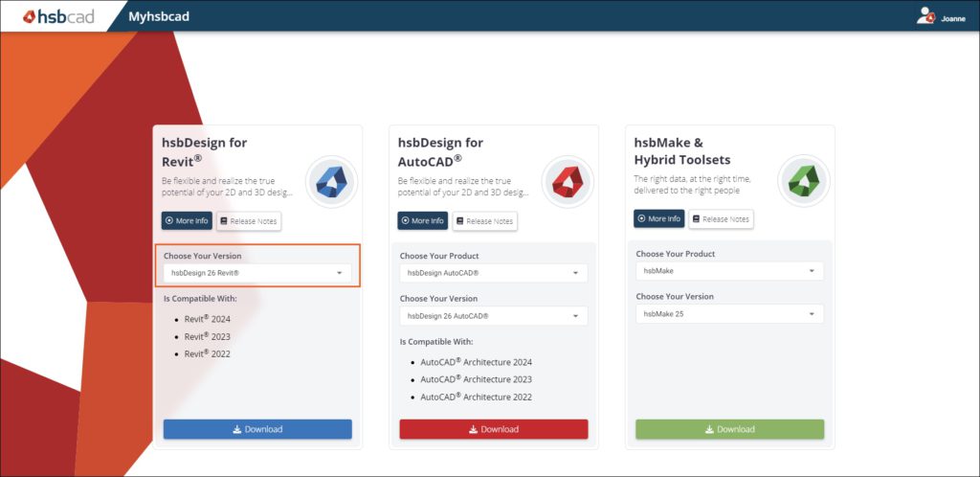980x477 pixels.
Task: Click the Revit 2024 compatibility entry
Action: coord(207,319)
